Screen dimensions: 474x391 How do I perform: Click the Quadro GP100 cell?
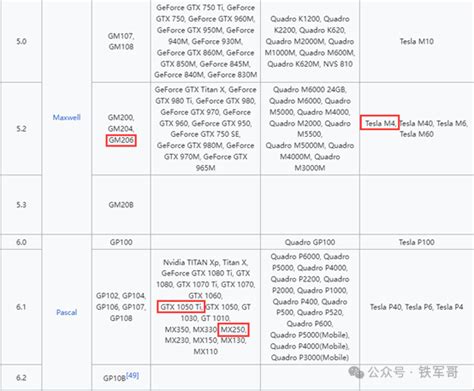[x=310, y=242]
